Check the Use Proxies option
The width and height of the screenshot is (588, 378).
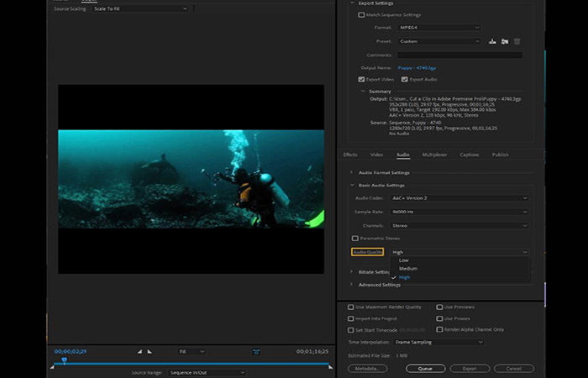pyautogui.click(x=439, y=318)
